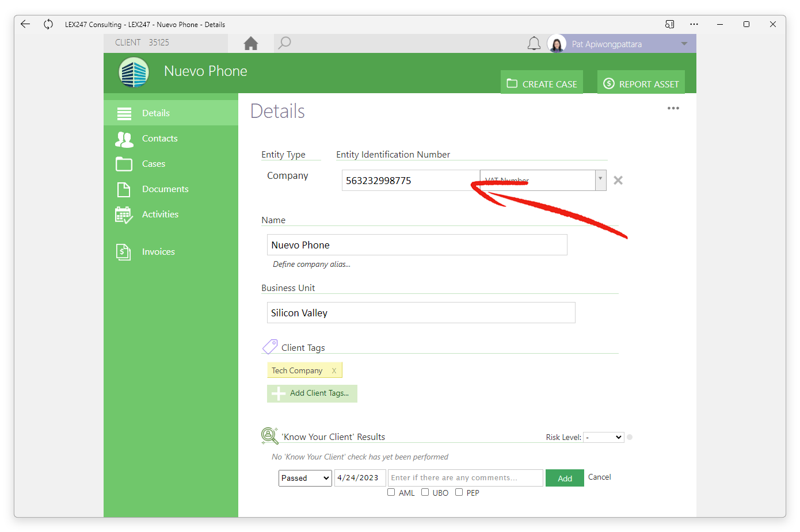Open Invoices in the sidebar
Image resolution: width=800 pixels, height=532 pixels.
[171, 251]
